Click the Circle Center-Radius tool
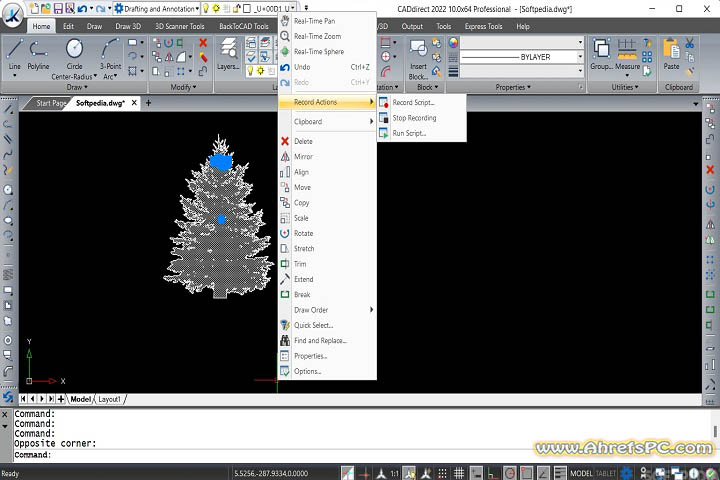Screen dimensions: 720x480 pyautogui.click(x=74, y=54)
